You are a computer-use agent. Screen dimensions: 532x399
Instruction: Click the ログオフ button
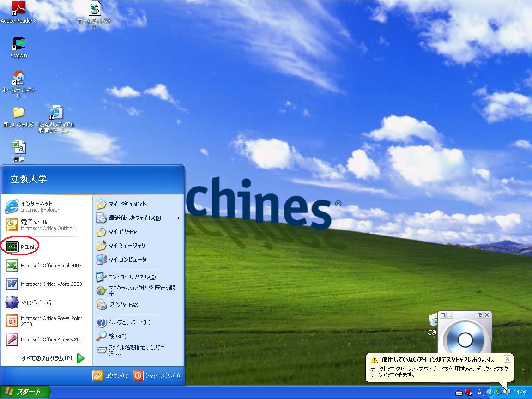[x=110, y=375]
